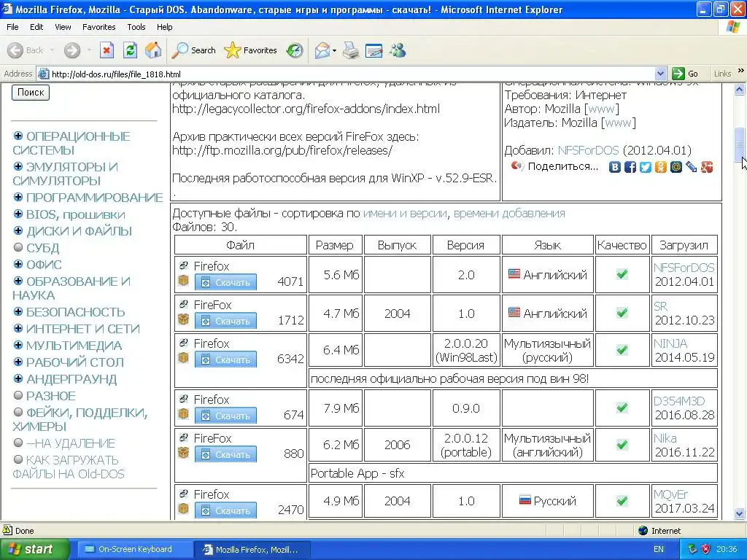Share via LiveJournal pencil icon
Screen dimensions: 747x560
point(692,167)
